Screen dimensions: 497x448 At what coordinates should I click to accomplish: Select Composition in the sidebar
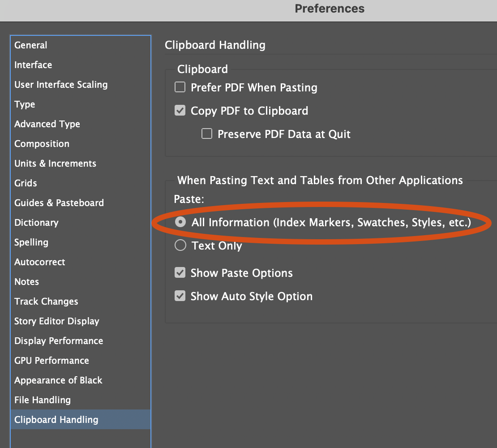click(x=81, y=144)
